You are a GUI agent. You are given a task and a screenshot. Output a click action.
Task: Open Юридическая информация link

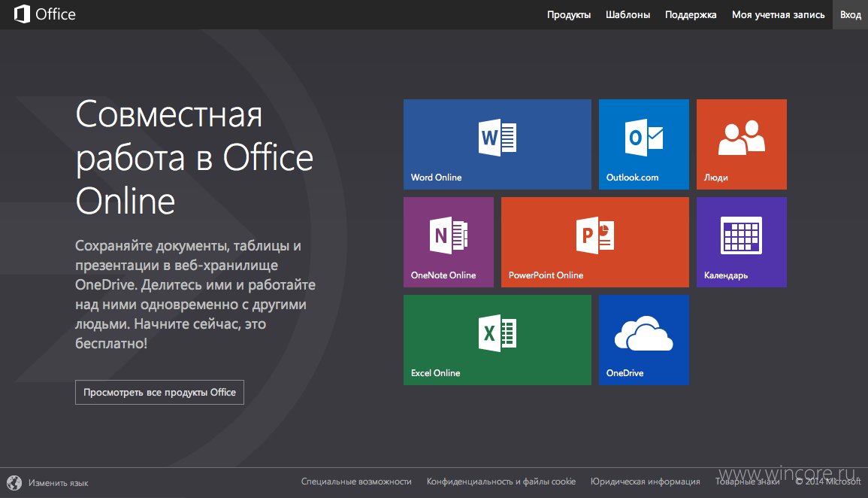pyautogui.click(x=645, y=481)
